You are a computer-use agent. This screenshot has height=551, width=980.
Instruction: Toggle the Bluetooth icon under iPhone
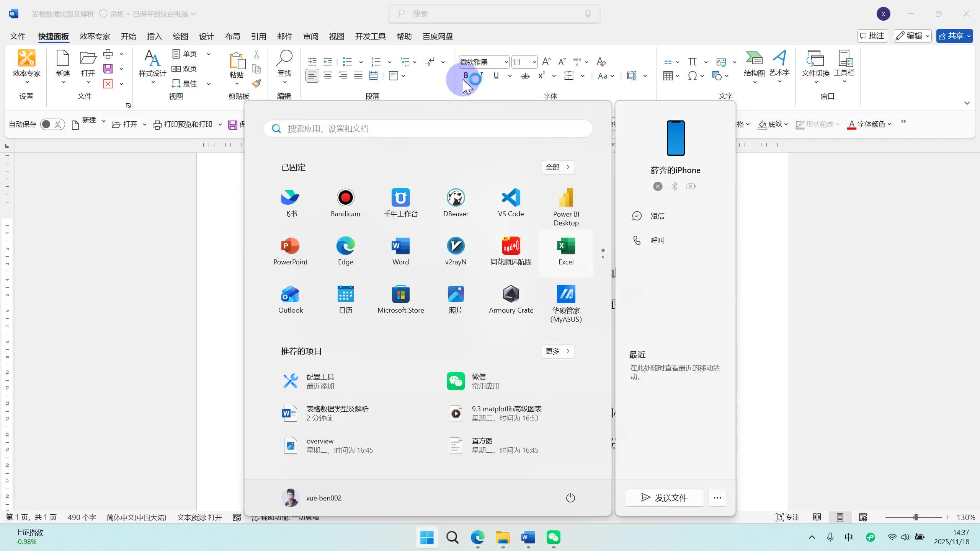click(675, 186)
